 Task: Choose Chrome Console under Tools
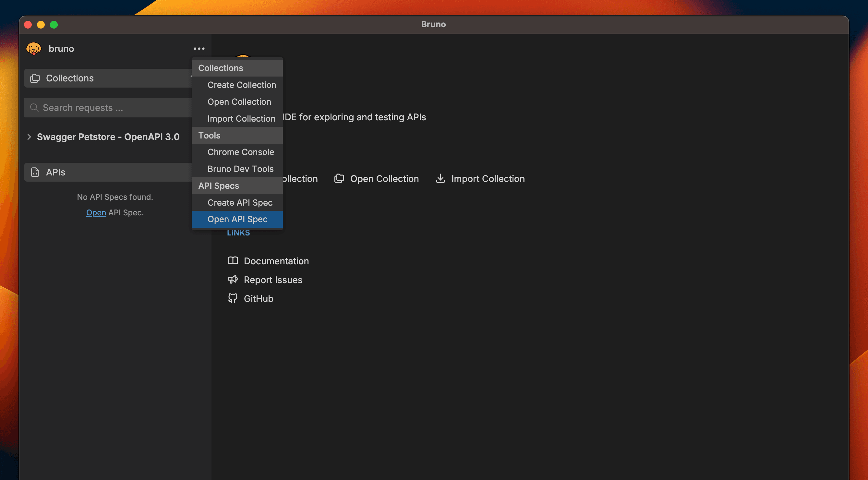point(241,152)
